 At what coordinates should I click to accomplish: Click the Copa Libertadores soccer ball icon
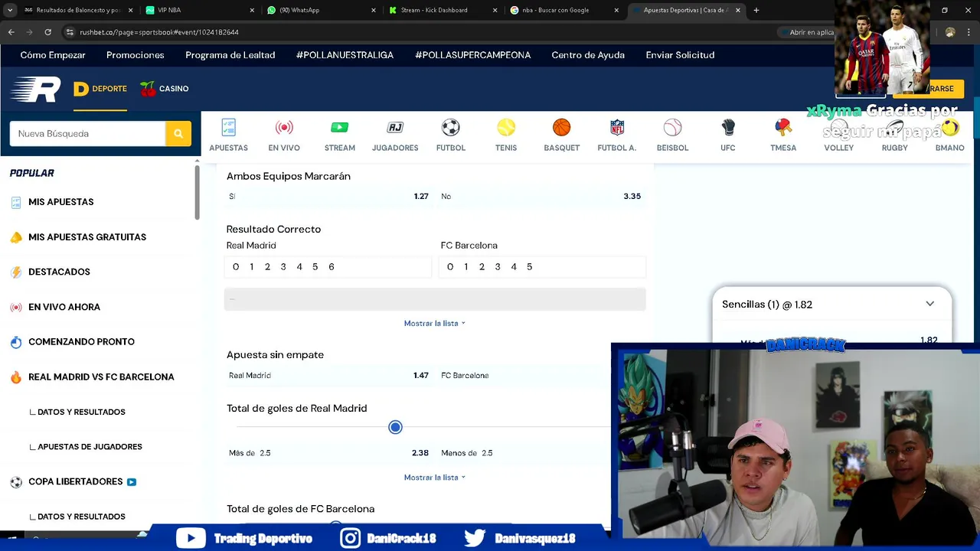coord(16,481)
